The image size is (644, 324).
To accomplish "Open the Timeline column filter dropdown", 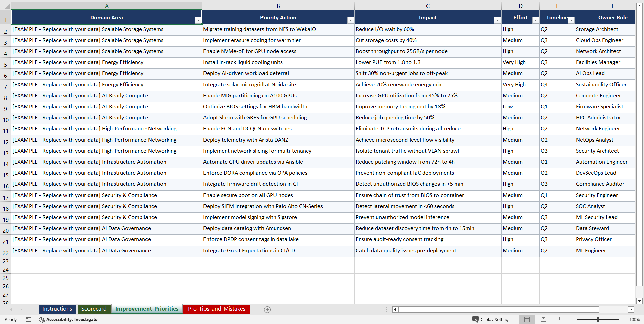I will coord(571,20).
